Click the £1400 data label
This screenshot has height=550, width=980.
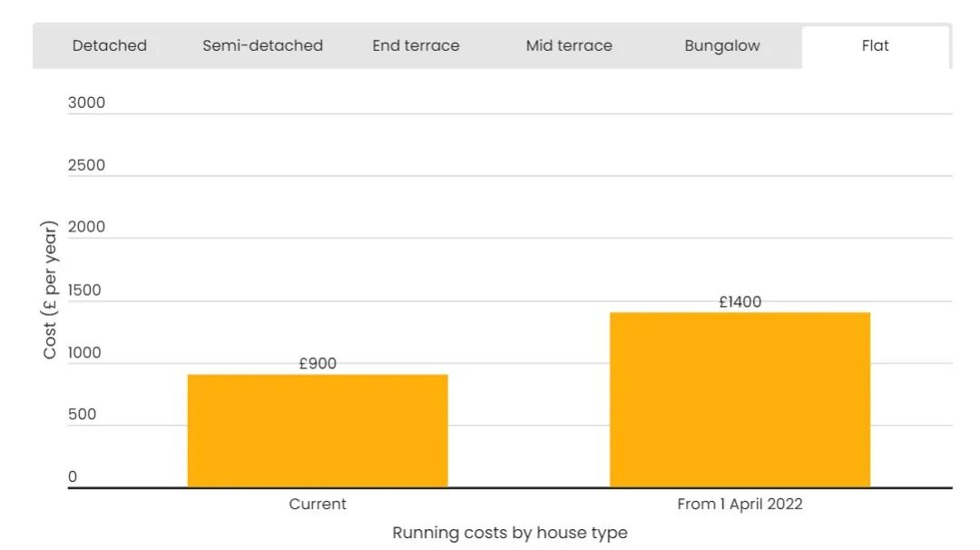pyautogui.click(x=740, y=302)
